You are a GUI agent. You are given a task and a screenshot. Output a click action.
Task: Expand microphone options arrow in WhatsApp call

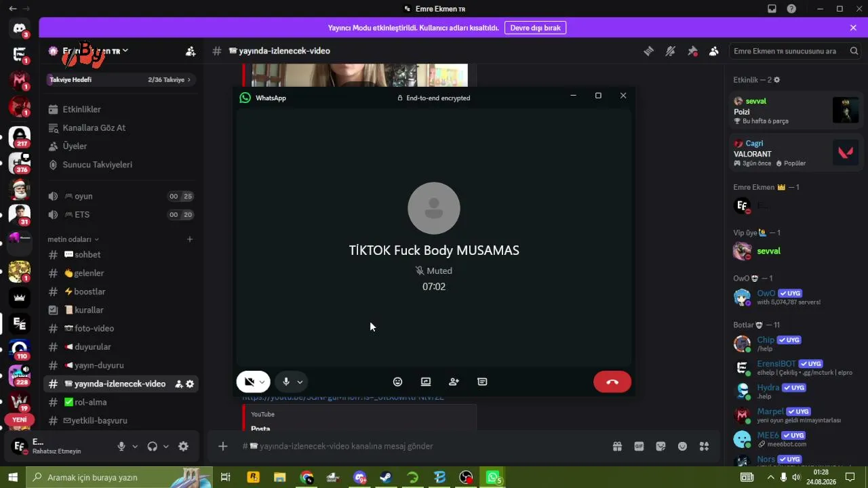point(300,382)
